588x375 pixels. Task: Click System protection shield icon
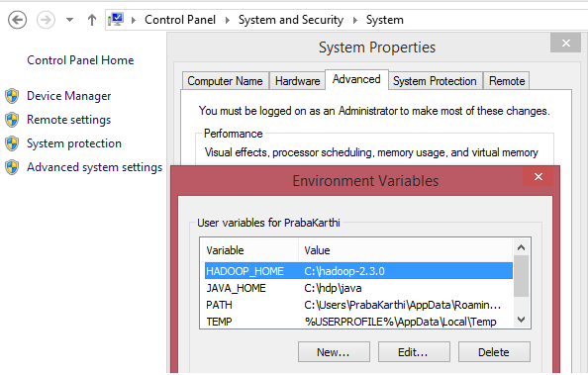[12, 143]
